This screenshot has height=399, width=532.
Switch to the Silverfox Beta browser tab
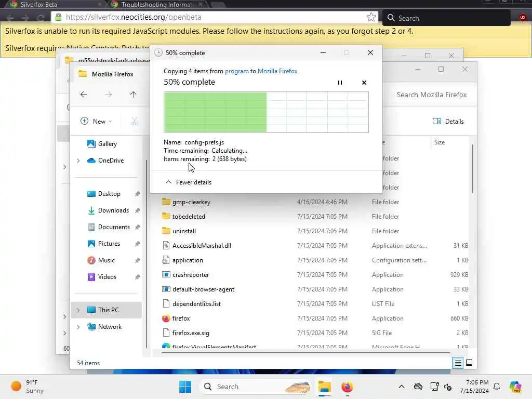(54, 4)
